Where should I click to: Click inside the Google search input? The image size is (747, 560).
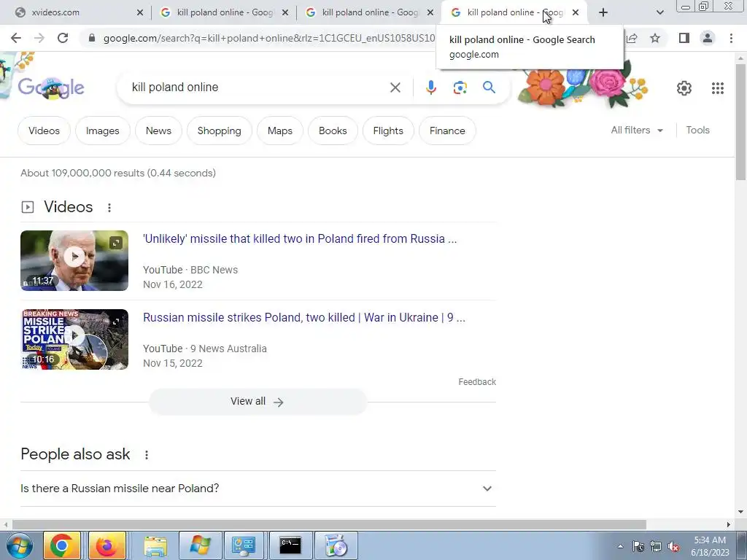[258, 87]
